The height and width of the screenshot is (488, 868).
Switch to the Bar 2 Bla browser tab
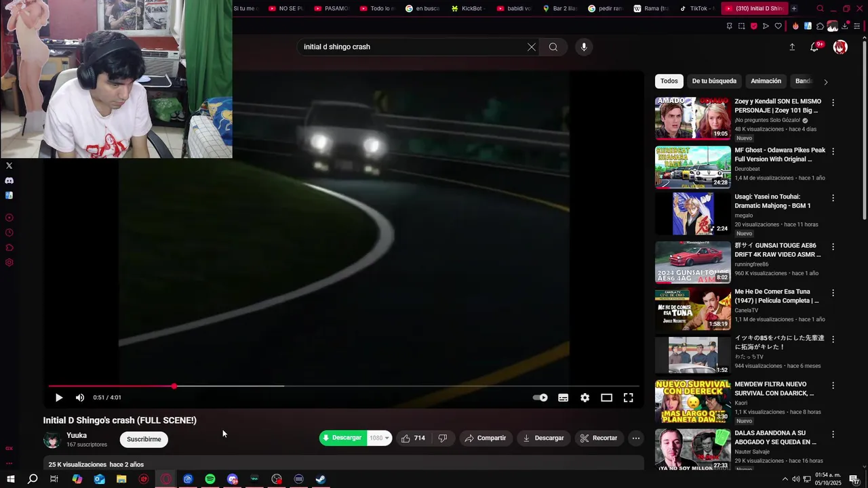tap(559, 8)
